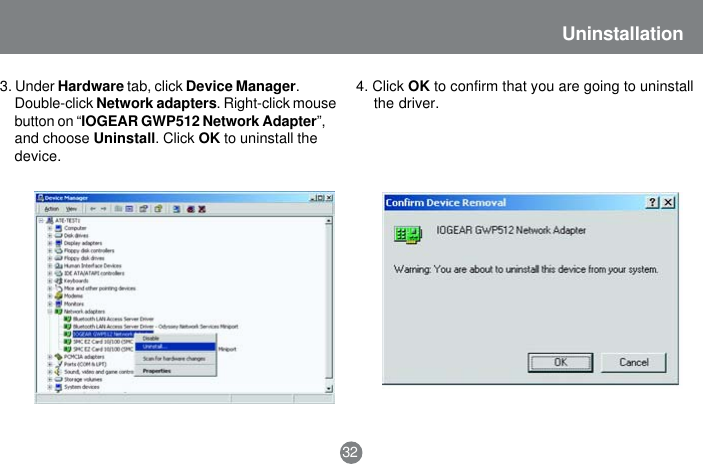Image resolution: width=703 pixels, height=464 pixels.
Task: Expand the Mice and other pointing devices node
Action: (50, 288)
